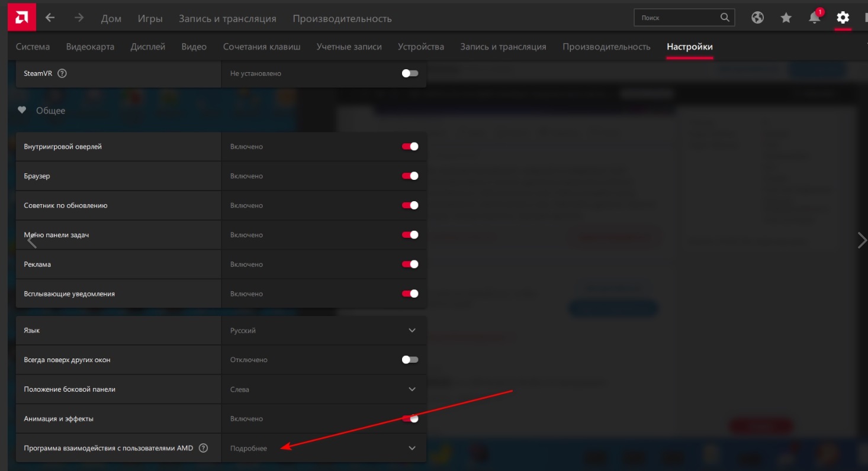Screen dimensions: 868x471
Task: Open the Сочетания клавиш tab
Action: coord(262,47)
